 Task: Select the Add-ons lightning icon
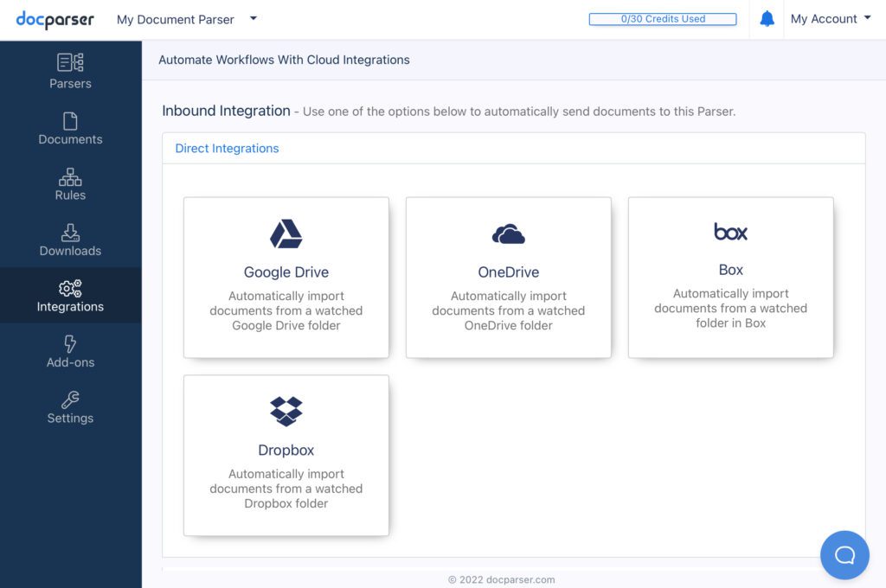click(70, 344)
